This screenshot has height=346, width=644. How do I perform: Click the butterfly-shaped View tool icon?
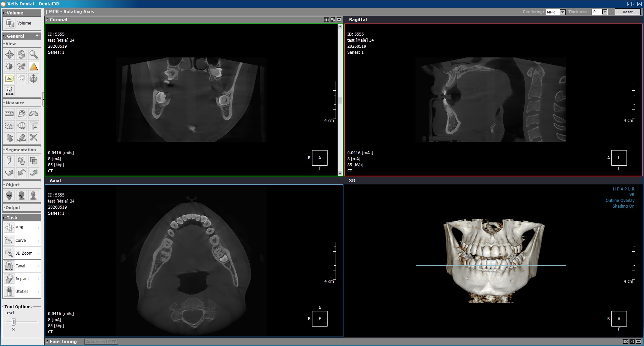point(22,67)
